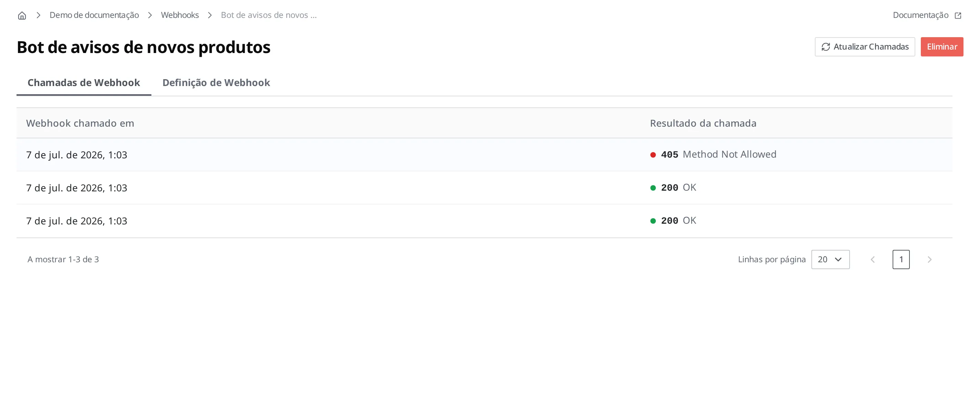Viewport: 980px width, 413px height.
Task: Click refresh icon in Atualizar Chamadas
Action: point(825,47)
